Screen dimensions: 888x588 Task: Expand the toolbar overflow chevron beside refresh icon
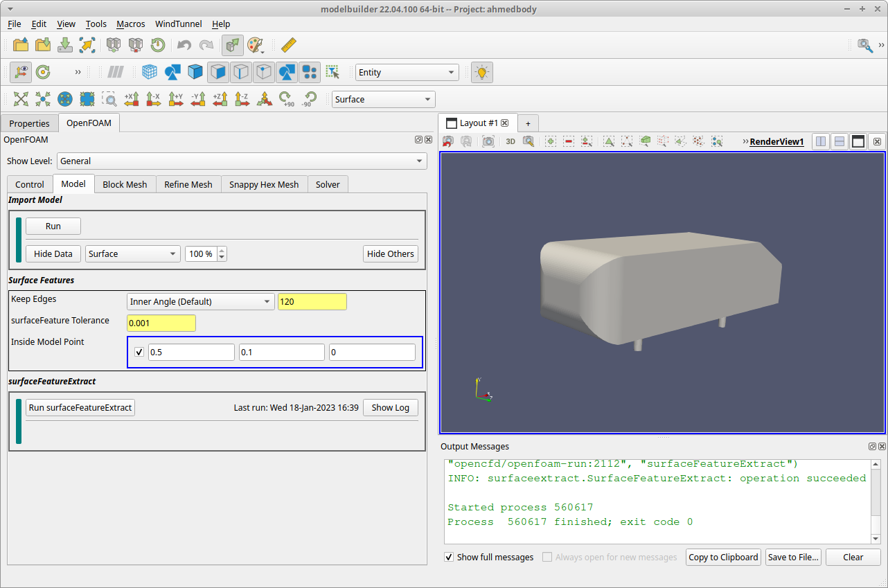(x=78, y=72)
